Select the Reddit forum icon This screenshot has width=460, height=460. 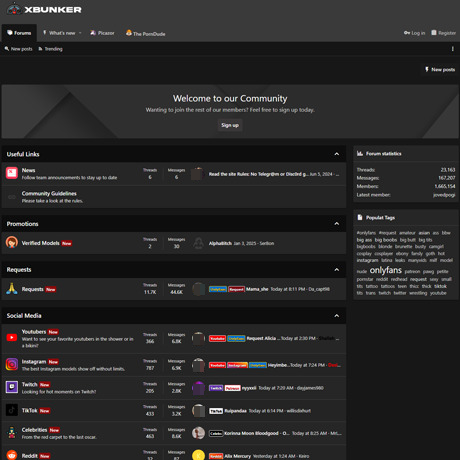tap(12, 455)
